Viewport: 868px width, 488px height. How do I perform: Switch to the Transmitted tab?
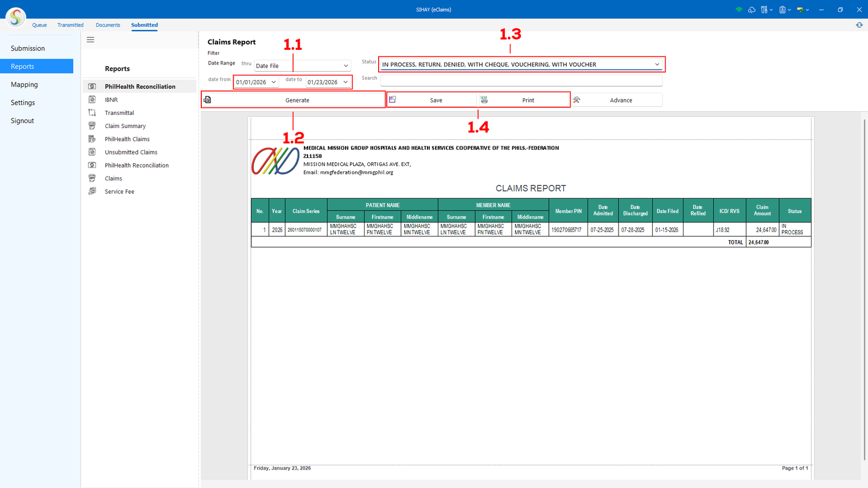click(x=71, y=25)
